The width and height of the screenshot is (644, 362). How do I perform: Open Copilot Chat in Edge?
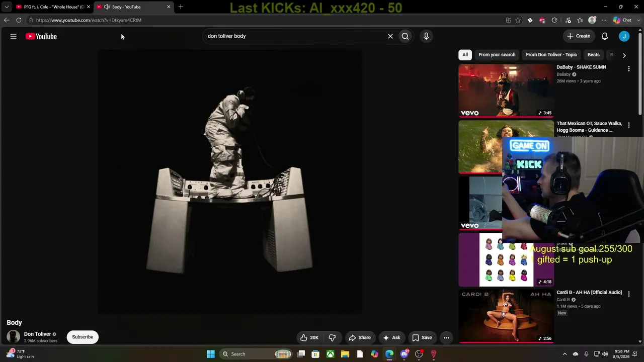tap(622, 20)
